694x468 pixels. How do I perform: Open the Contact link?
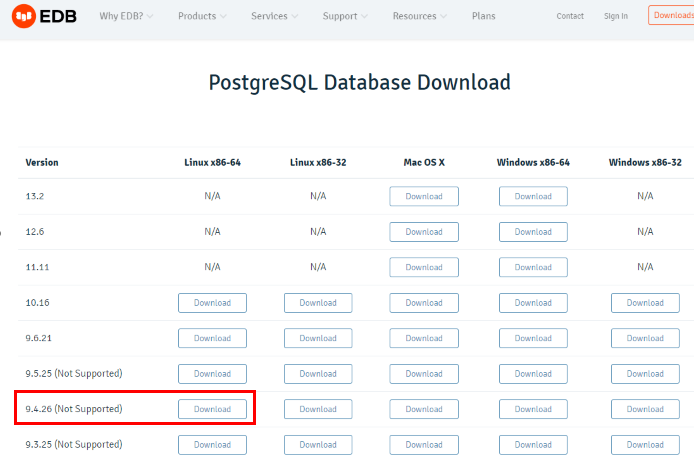[570, 16]
